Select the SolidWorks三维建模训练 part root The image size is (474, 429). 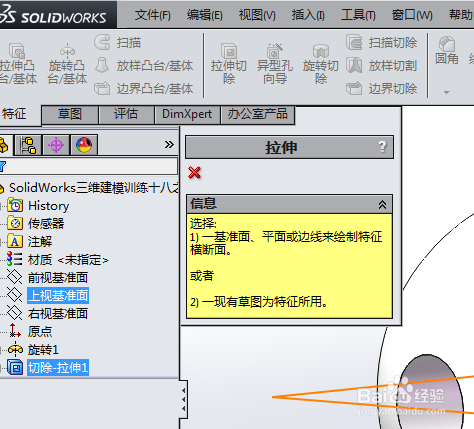[x=93, y=188]
